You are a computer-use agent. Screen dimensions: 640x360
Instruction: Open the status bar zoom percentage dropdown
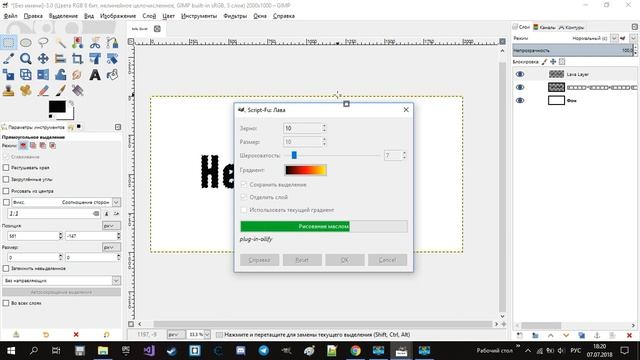click(x=207, y=335)
